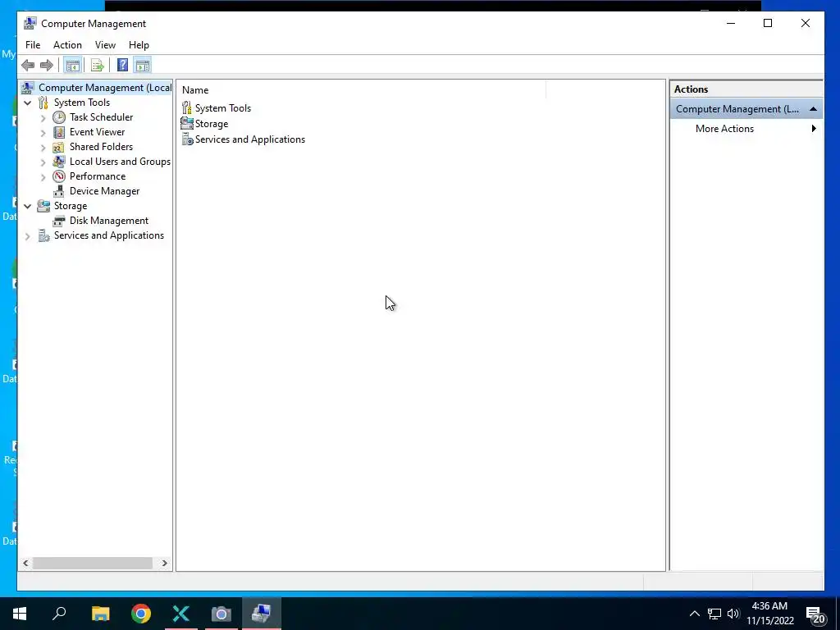
Task: Open the Help menu
Action: (x=139, y=45)
